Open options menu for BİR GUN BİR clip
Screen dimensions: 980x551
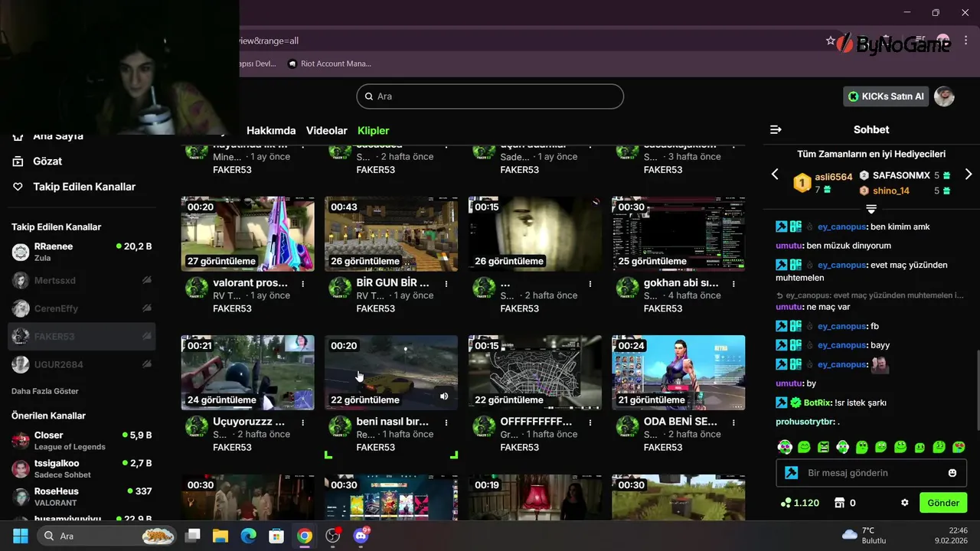point(446,283)
